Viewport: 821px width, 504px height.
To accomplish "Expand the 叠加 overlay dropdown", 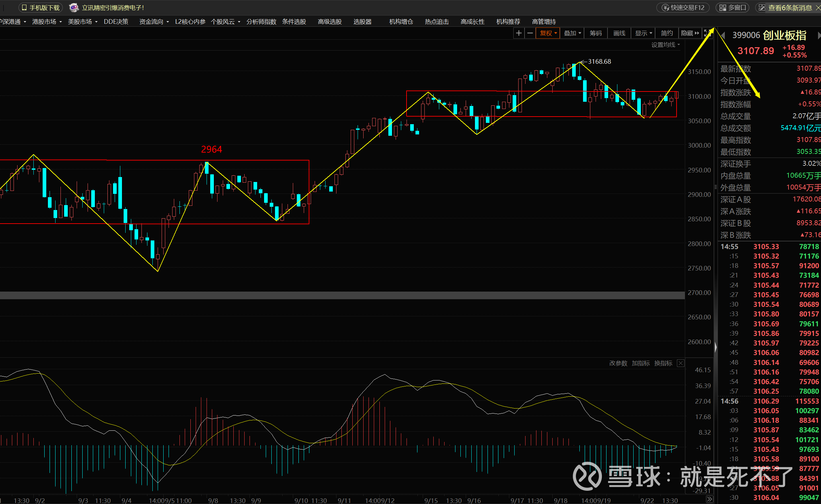I will pos(572,33).
